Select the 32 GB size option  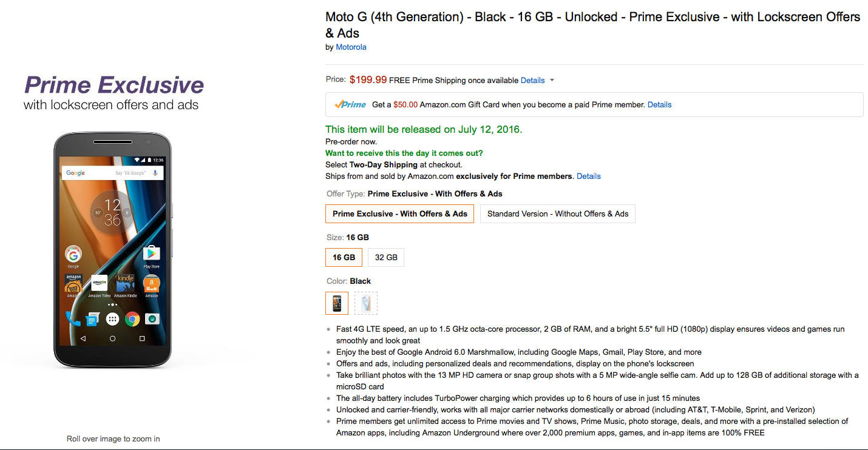tap(386, 257)
